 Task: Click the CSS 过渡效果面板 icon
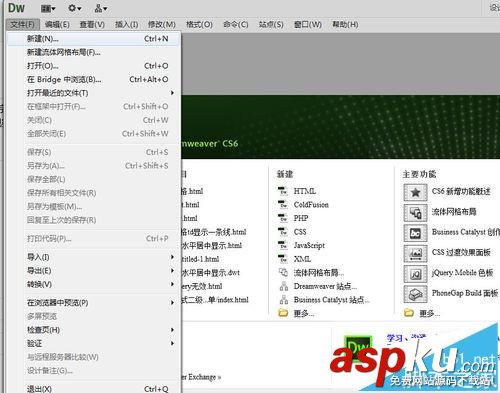pyautogui.click(x=415, y=253)
